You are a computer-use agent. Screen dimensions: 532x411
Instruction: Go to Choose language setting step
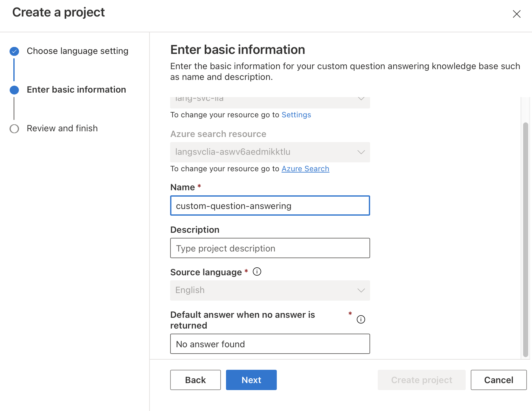click(77, 51)
